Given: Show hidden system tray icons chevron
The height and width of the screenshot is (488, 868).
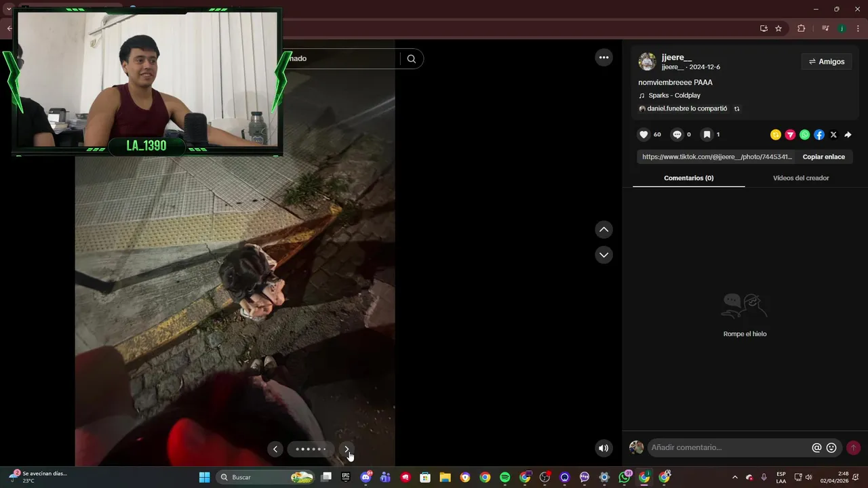Looking at the screenshot, I should (734, 477).
